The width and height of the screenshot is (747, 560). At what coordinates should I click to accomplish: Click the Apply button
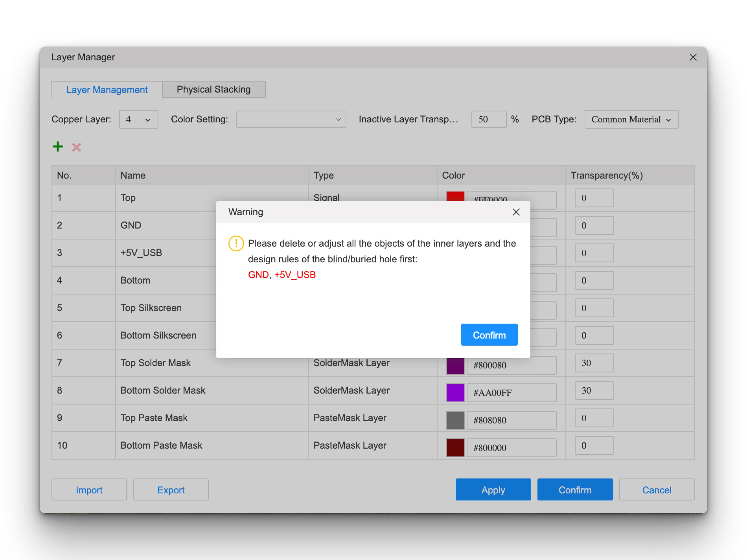point(493,490)
